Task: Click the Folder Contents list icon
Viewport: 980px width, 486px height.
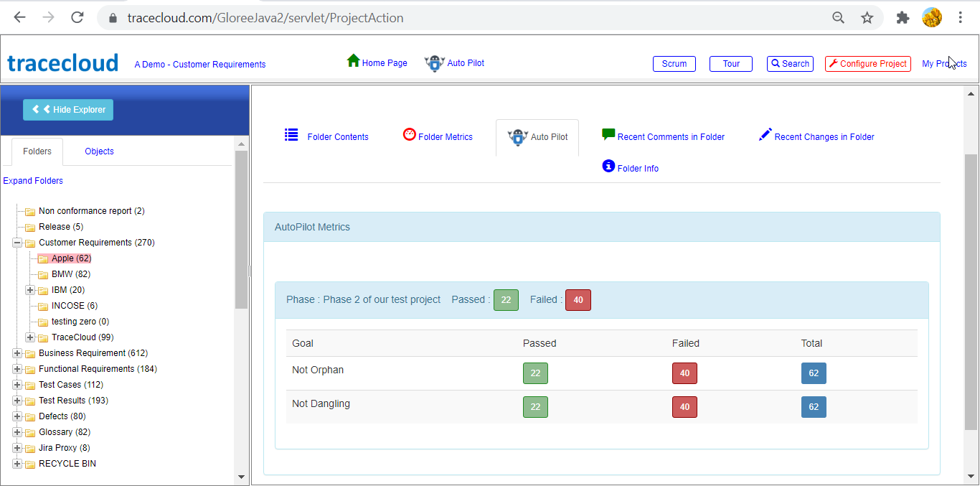Action: point(291,134)
